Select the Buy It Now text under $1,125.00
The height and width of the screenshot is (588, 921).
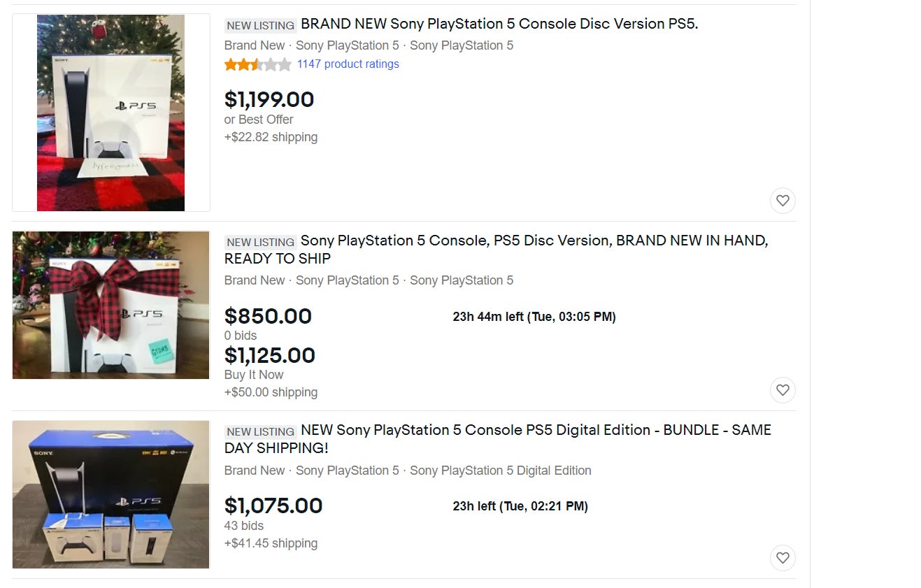pos(254,374)
